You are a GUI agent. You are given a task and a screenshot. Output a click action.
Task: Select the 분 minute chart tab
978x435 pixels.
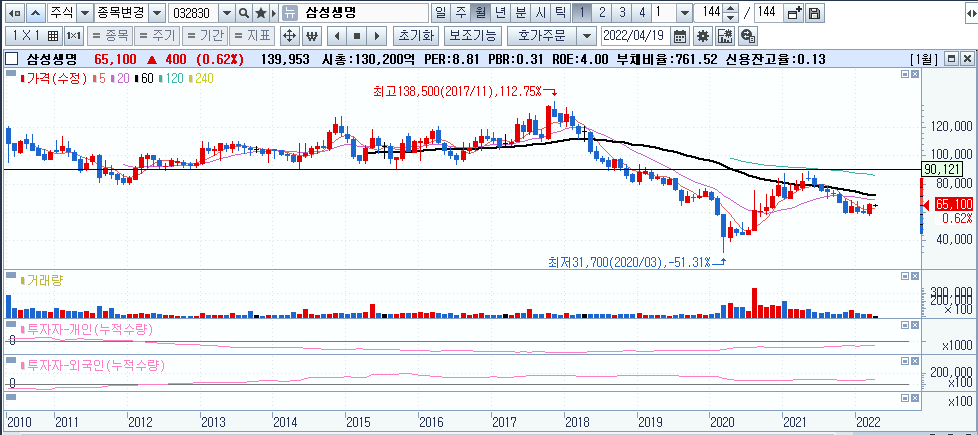click(521, 12)
